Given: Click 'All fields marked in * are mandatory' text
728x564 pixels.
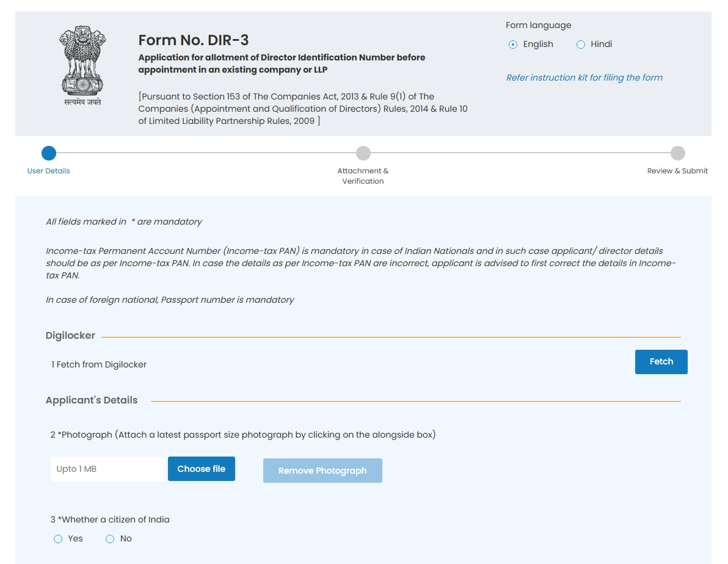Looking at the screenshot, I should tap(123, 222).
